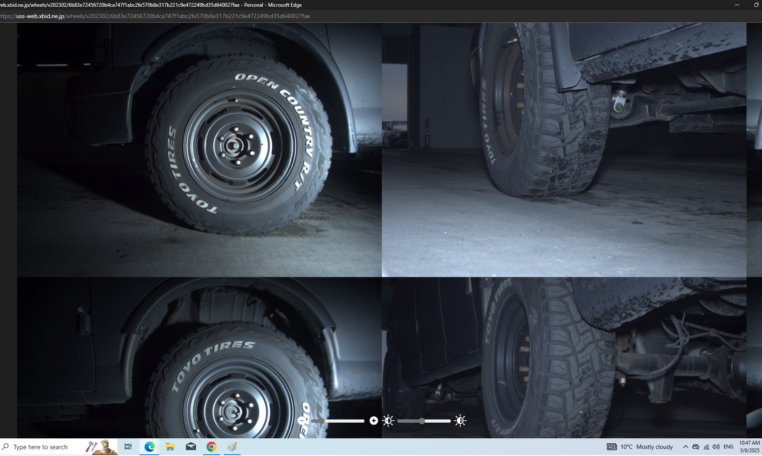Click the increase brightness sun icon

(460, 421)
